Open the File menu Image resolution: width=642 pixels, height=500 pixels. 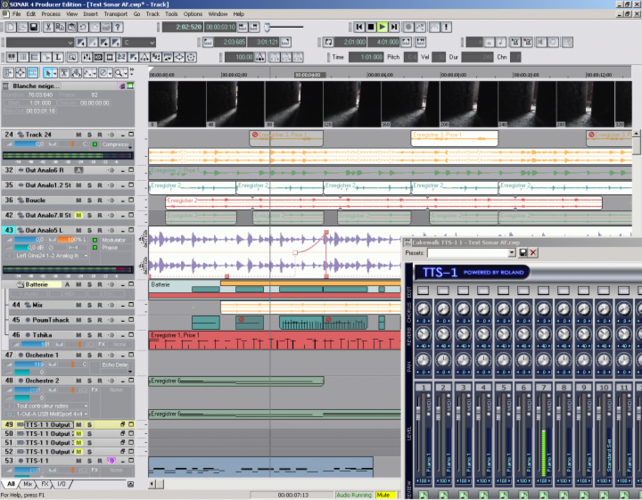click(16, 14)
